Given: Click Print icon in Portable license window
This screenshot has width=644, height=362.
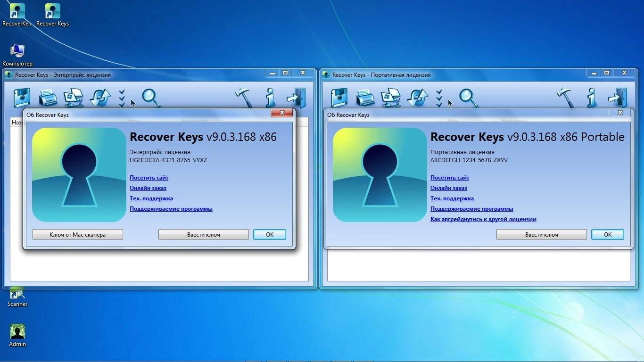Looking at the screenshot, I should (365, 98).
